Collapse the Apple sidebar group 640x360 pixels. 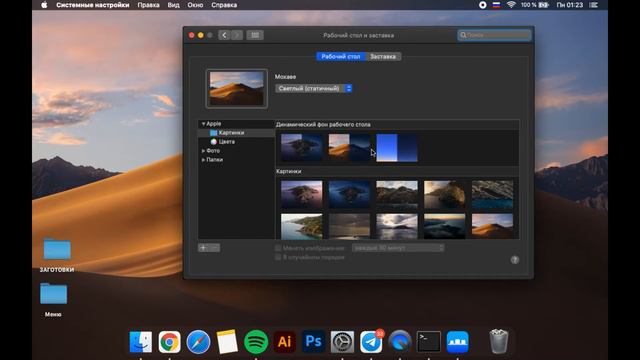click(203, 124)
